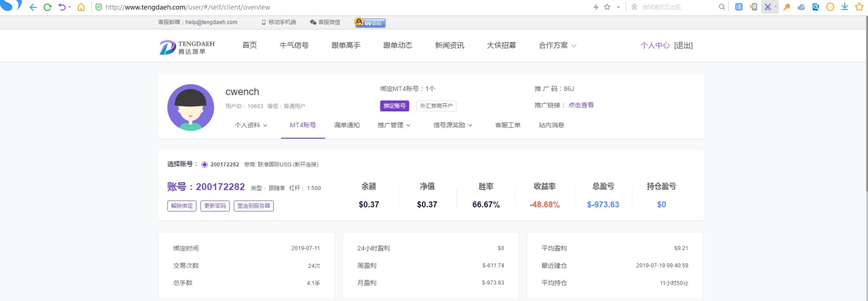The image size is (868, 301).
Task: Reload the page with the refresh icon
Action: click(48, 7)
